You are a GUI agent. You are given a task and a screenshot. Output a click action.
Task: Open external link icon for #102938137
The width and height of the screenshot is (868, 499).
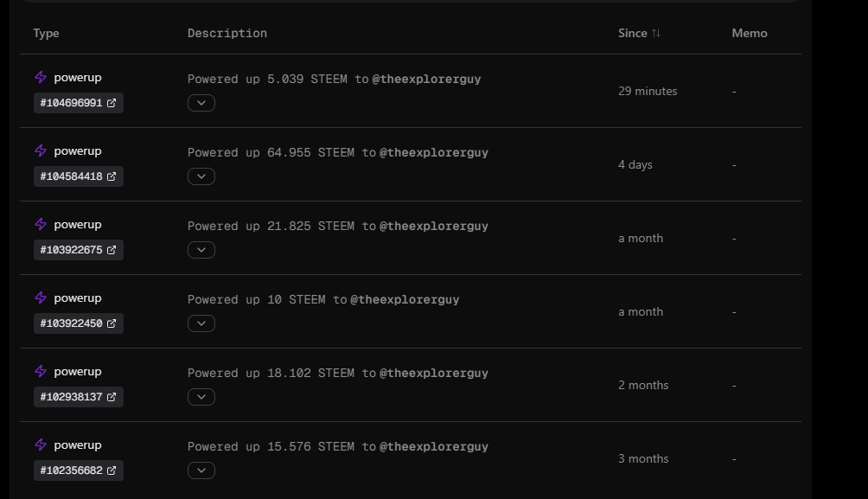112,397
